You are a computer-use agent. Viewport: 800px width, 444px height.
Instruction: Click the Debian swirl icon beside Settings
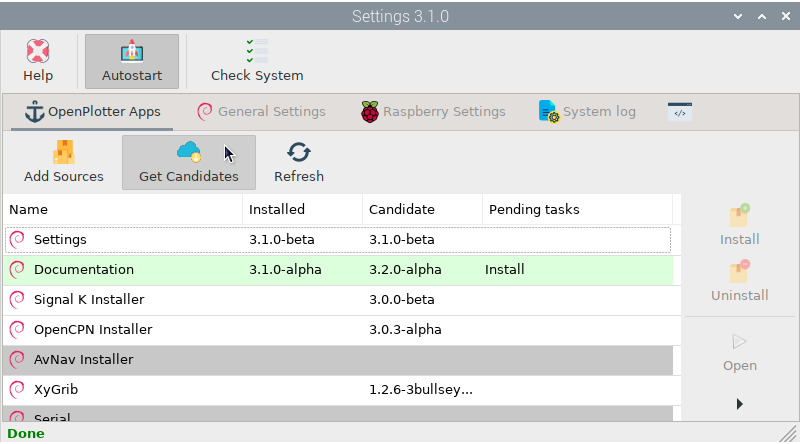coord(17,240)
